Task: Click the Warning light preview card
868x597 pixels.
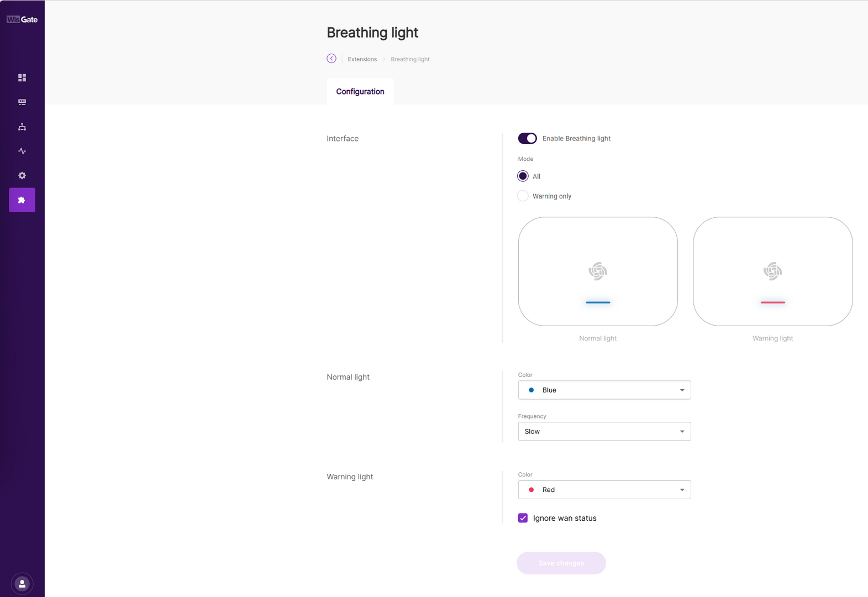Action: [x=772, y=271]
